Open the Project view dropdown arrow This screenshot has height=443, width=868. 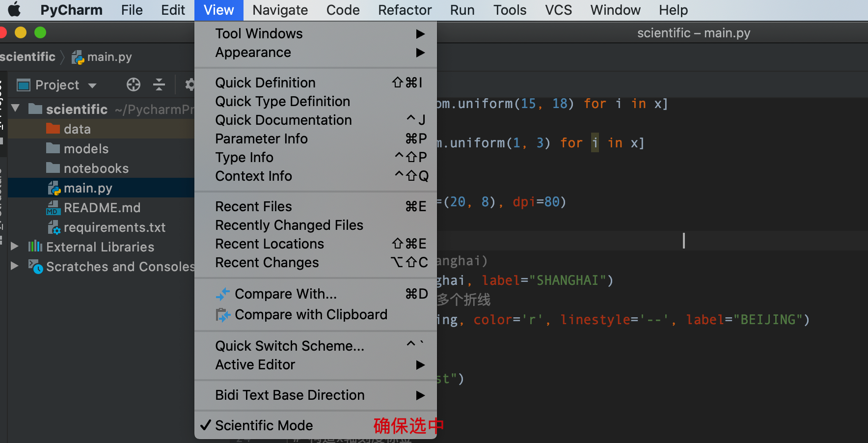pos(92,85)
